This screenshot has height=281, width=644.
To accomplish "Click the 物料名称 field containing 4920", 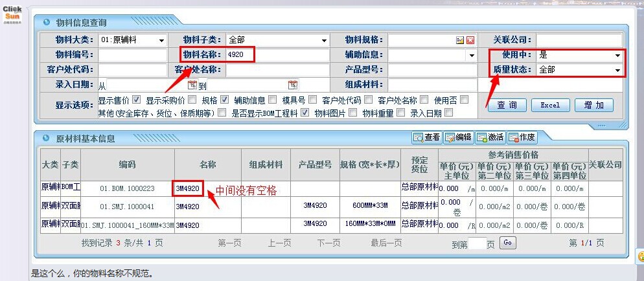I will click(278, 55).
